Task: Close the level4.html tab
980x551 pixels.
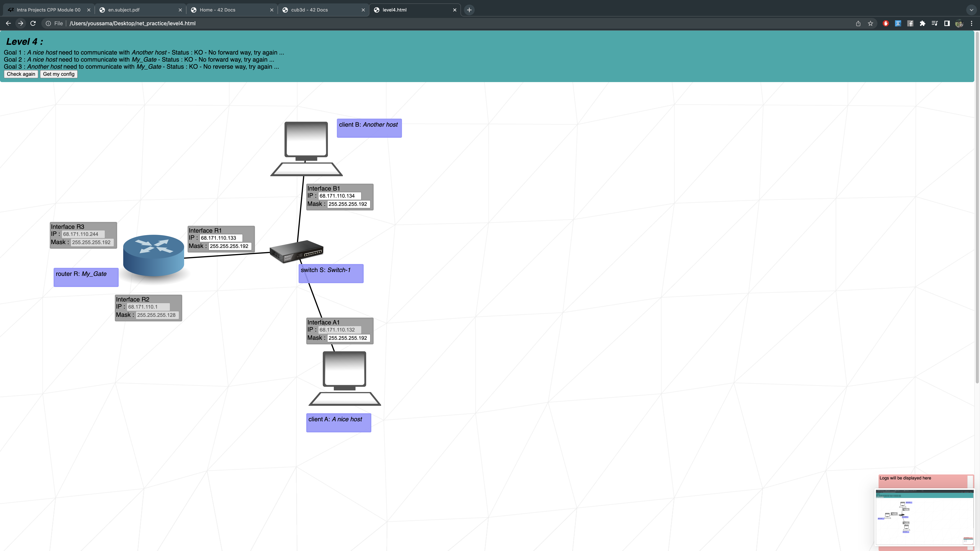Action: click(455, 10)
